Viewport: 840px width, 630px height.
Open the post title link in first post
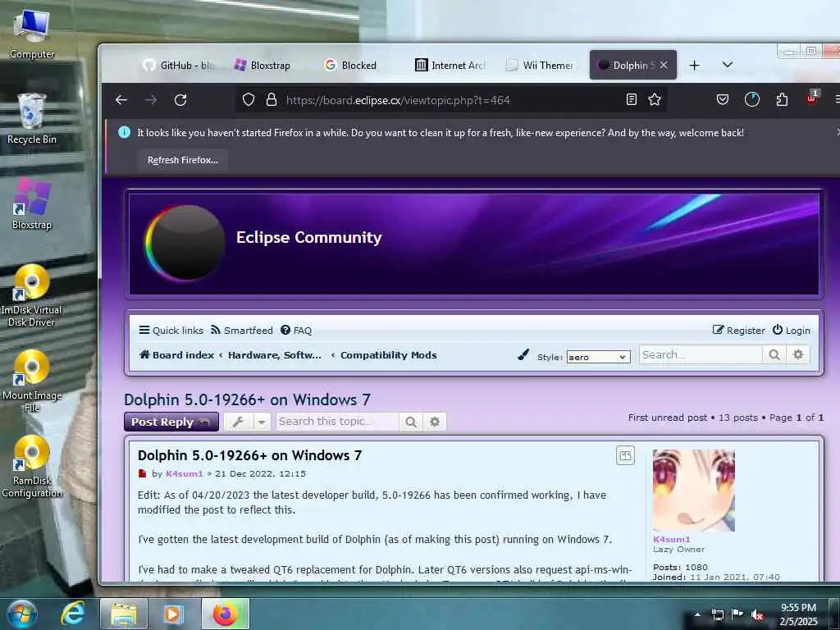click(249, 455)
